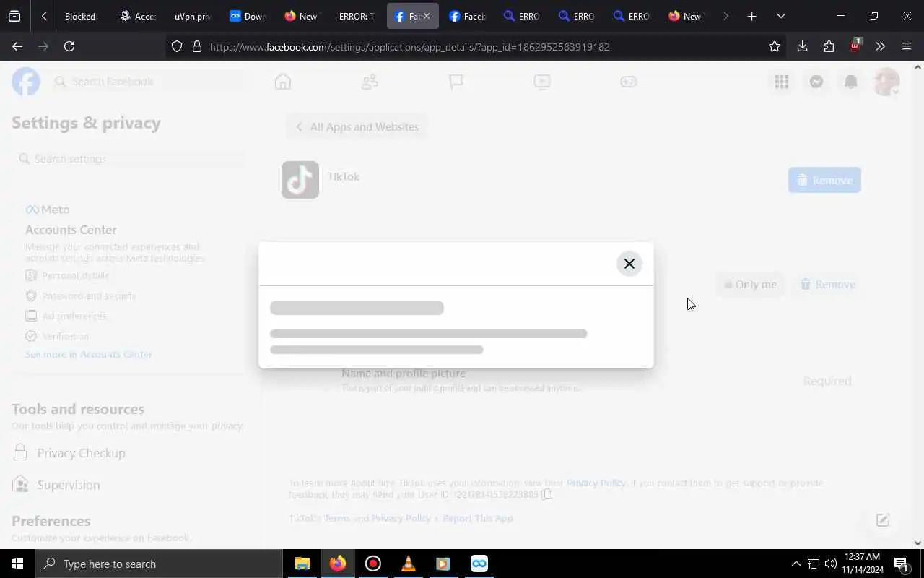Click the blue Remove button for TikTok
This screenshot has height=578, width=924.
click(x=824, y=180)
